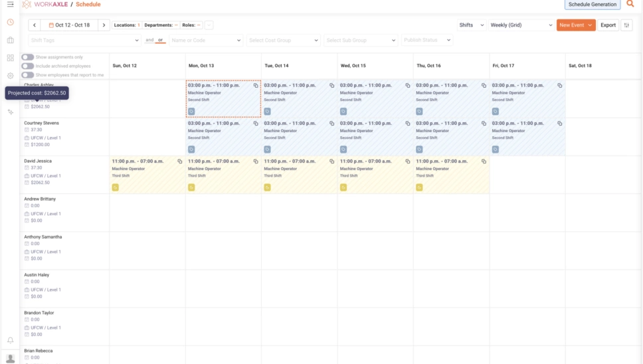Click employee name Anthony Samantha
Screen dimensions: 643x364
[43, 237]
